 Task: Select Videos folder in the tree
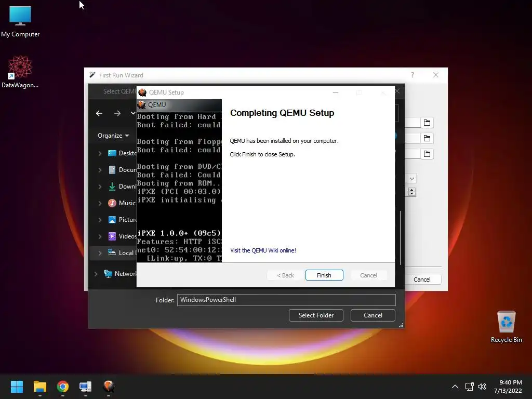(x=122, y=236)
